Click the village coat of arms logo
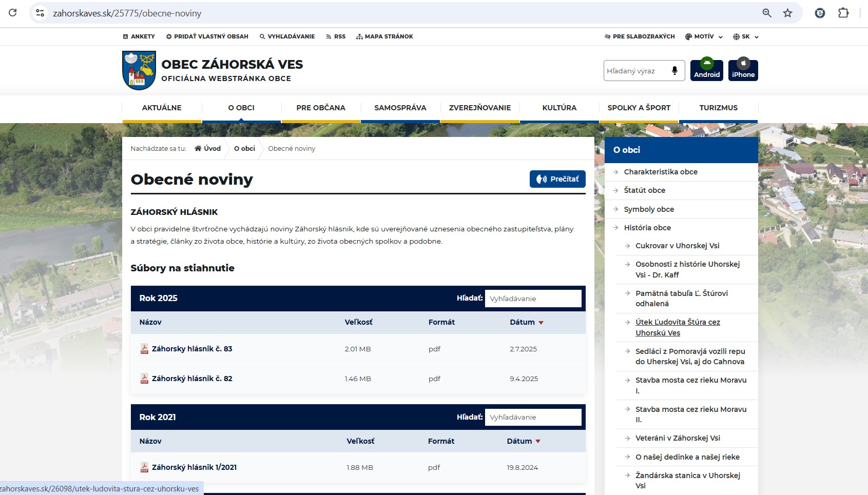Image resolution: width=868 pixels, height=495 pixels. (139, 70)
